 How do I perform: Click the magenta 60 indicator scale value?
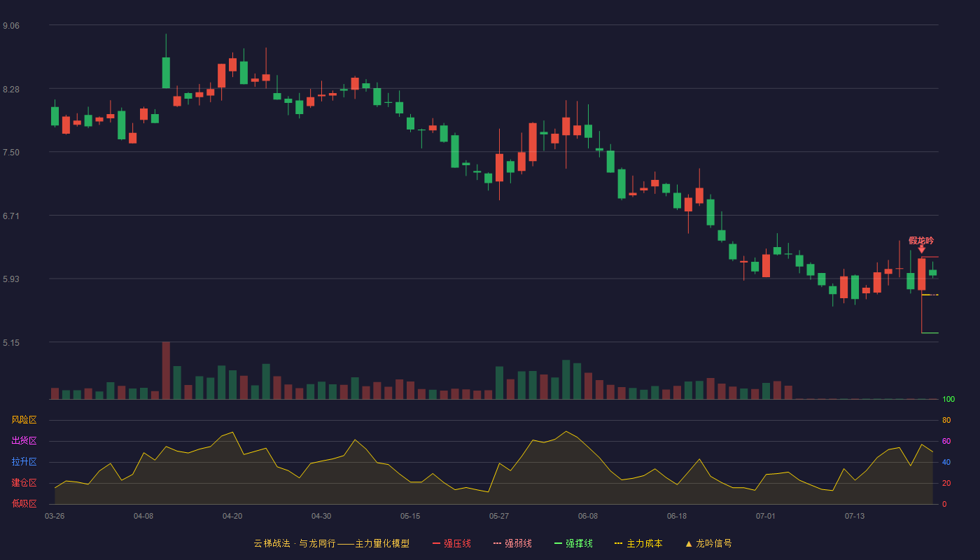coord(946,442)
